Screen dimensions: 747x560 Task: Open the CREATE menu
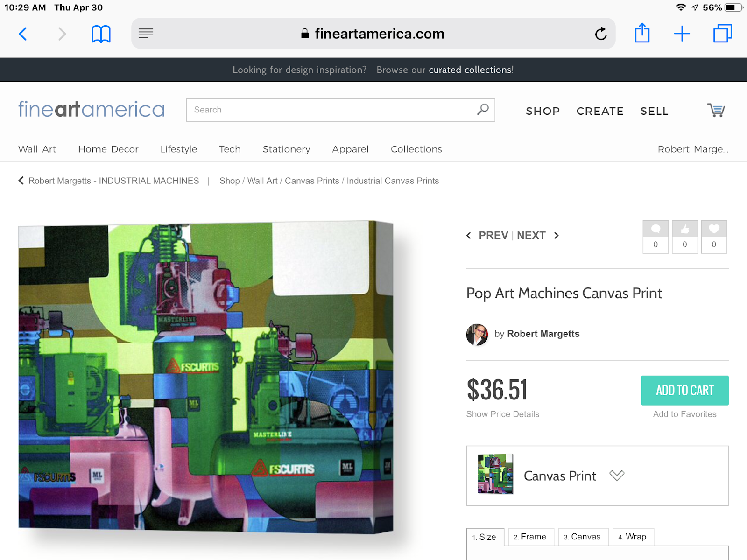600,111
